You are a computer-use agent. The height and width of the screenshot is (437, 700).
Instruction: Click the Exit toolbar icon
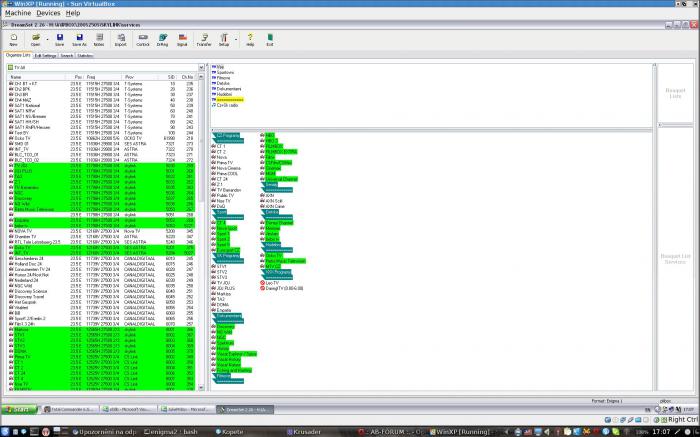pos(270,40)
